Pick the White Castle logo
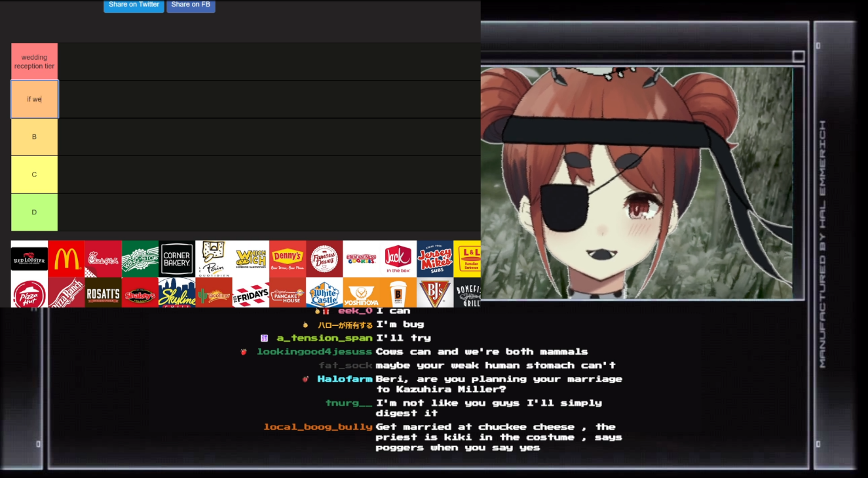Image resolution: width=868 pixels, height=478 pixels. pyautogui.click(x=324, y=292)
